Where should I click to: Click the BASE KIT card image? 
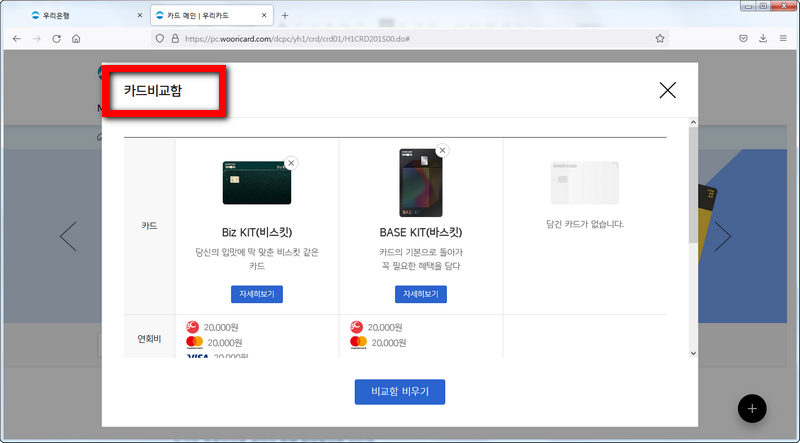pyautogui.click(x=421, y=183)
